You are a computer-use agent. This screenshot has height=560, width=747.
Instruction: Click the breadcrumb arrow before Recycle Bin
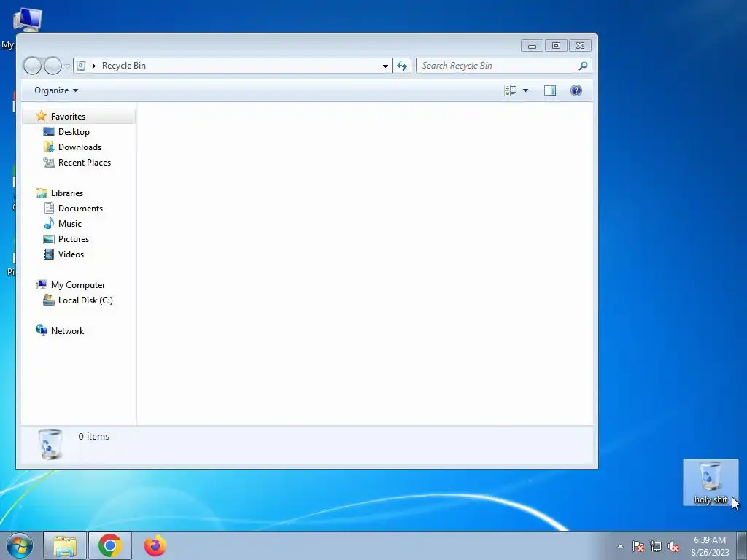(x=93, y=66)
